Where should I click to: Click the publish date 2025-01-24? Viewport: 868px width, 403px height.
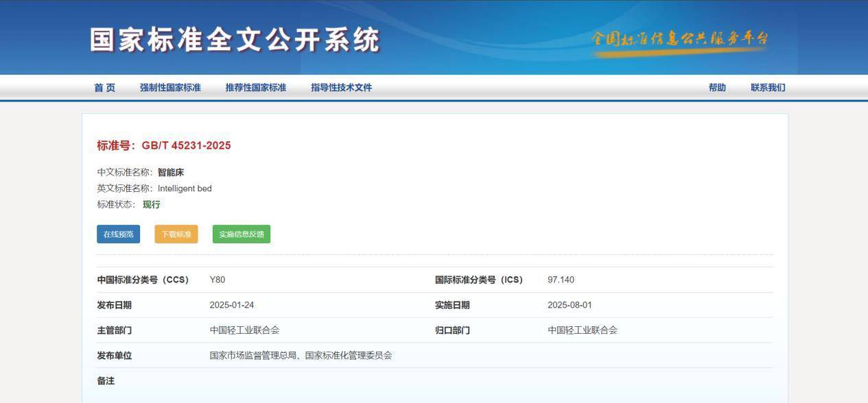(232, 305)
